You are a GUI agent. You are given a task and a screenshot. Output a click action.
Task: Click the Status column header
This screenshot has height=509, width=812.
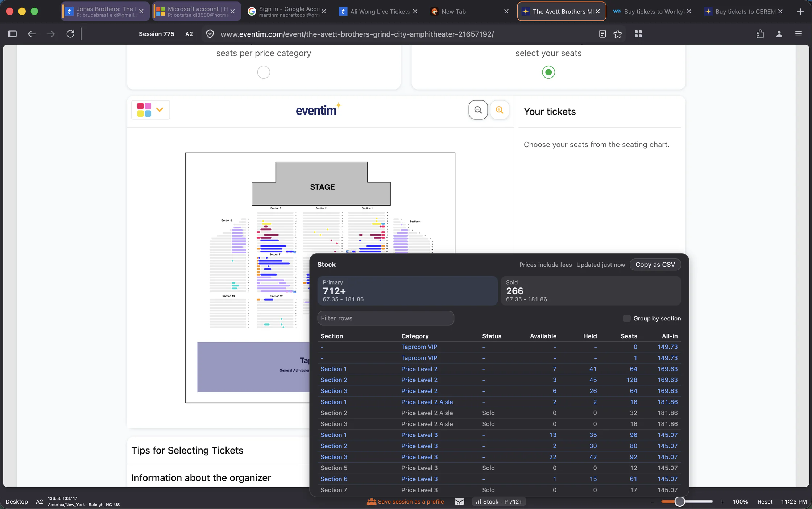pyautogui.click(x=492, y=336)
